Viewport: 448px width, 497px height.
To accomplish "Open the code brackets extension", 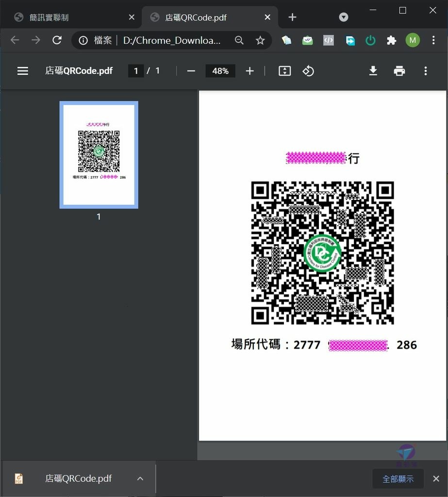I will coord(329,40).
